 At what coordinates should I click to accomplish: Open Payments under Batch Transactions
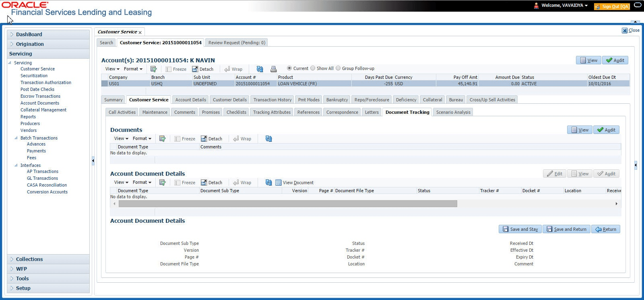pyautogui.click(x=36, y=151)
